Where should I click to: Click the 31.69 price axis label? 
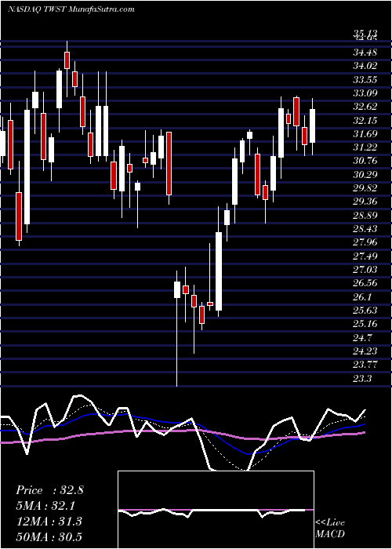(365, 134)
